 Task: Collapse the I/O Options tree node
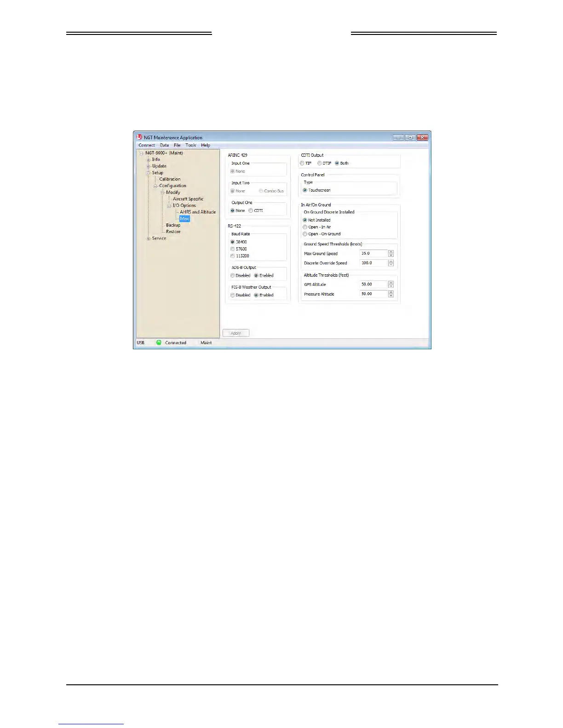169,206
